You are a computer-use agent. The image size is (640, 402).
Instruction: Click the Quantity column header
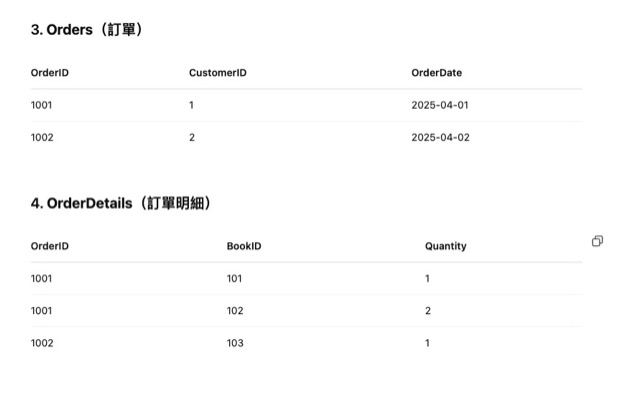tap(446, 246)
